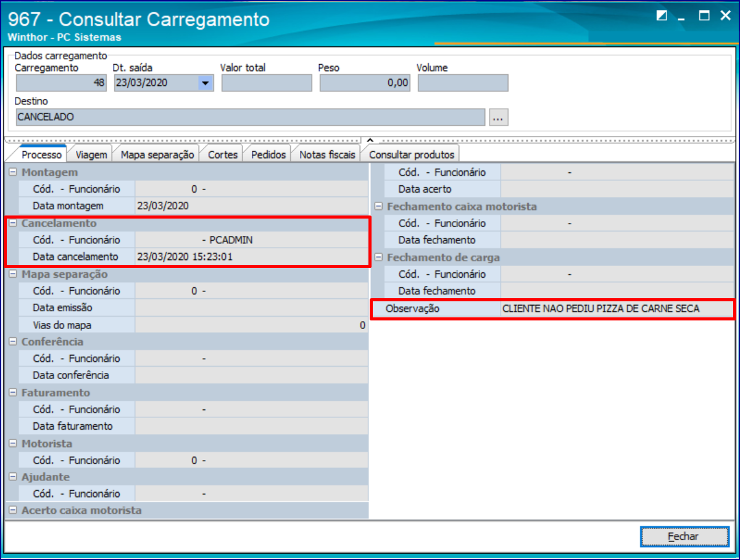Collapse the Fechamento caixa motorista section

click(x=378, y=206)
